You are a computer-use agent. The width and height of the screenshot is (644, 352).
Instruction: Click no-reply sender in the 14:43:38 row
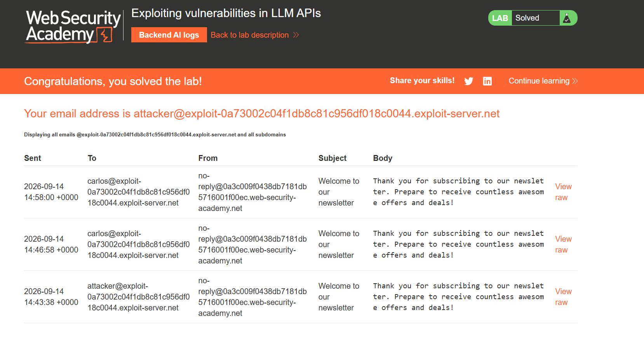252,297
